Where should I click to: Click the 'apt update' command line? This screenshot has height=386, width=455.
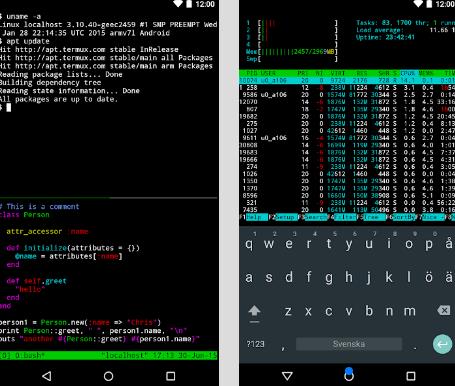coord(25,41)
